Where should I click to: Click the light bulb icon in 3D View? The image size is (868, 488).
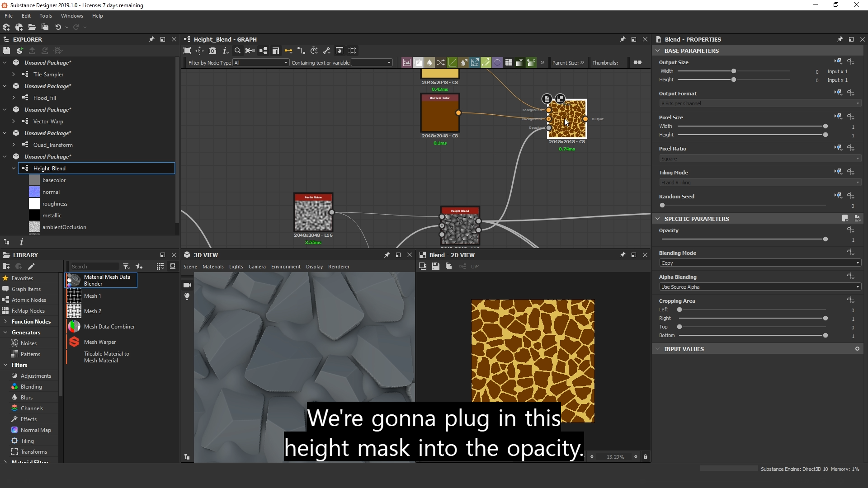click(187, 296)
